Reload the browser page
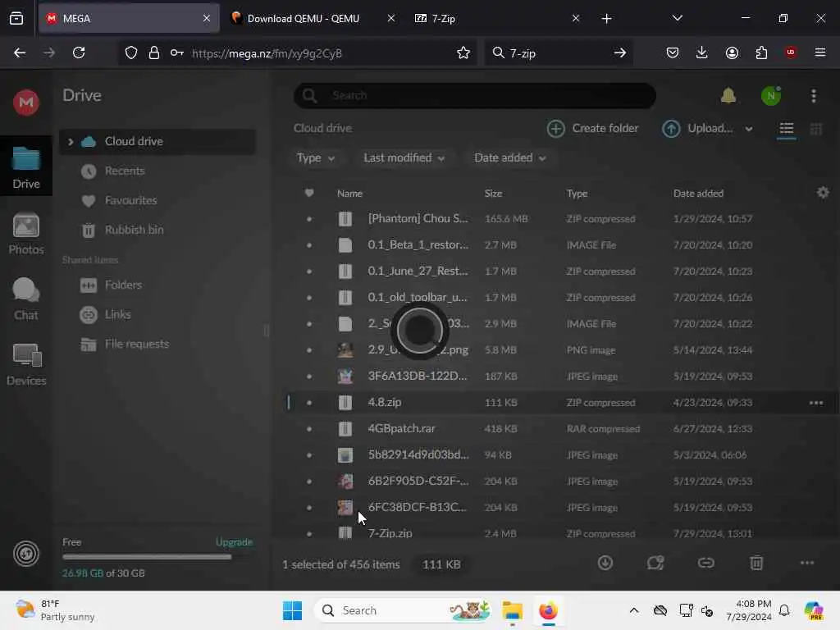Screen dimensions: 840x630 (79, 52)
